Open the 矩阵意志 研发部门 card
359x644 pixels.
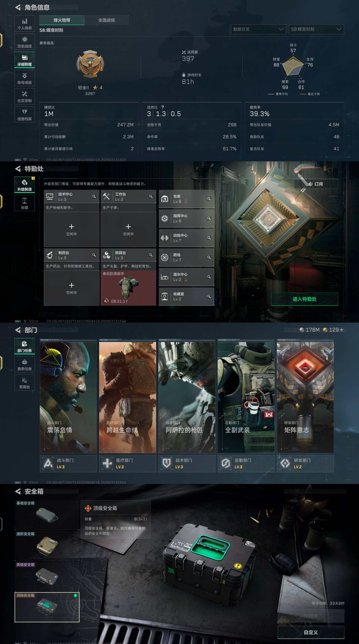(x=305, y=397)
